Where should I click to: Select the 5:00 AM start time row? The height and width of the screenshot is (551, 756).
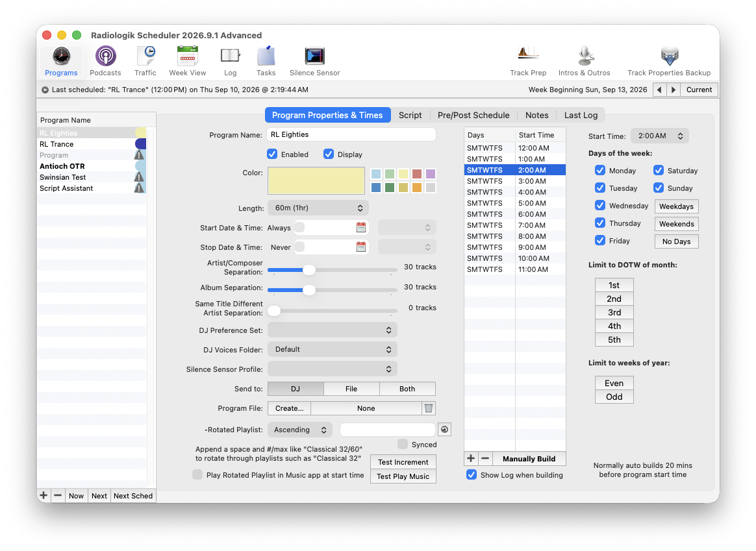(x=515, y=202)
